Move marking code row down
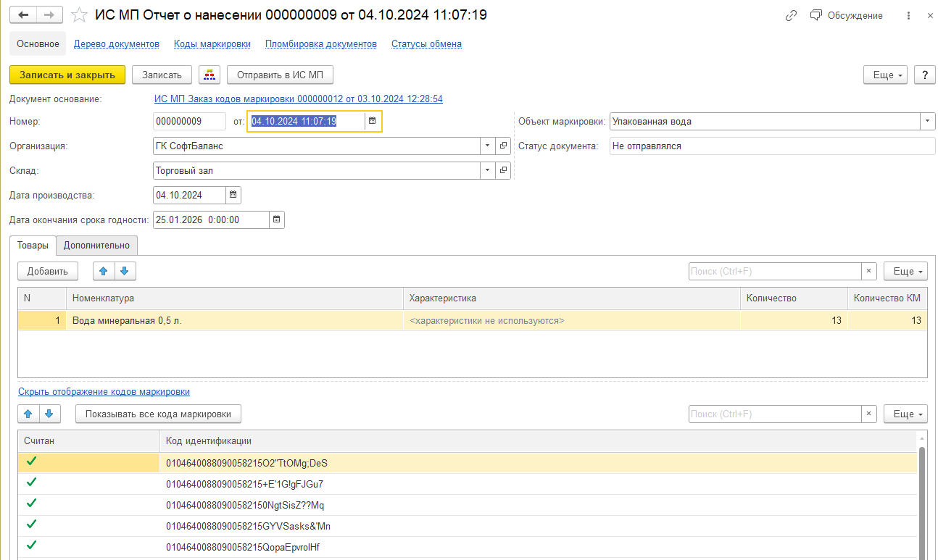 [x=49, y=414]
